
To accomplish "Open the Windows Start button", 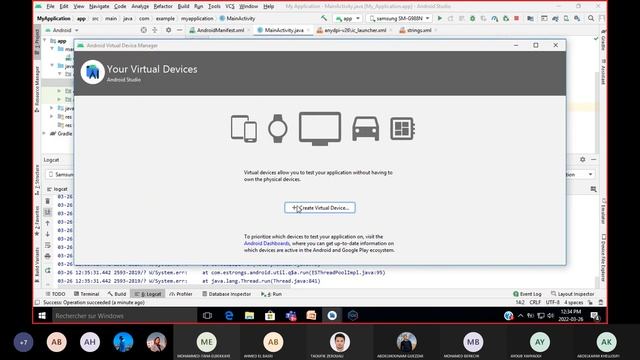I will 42,316.
